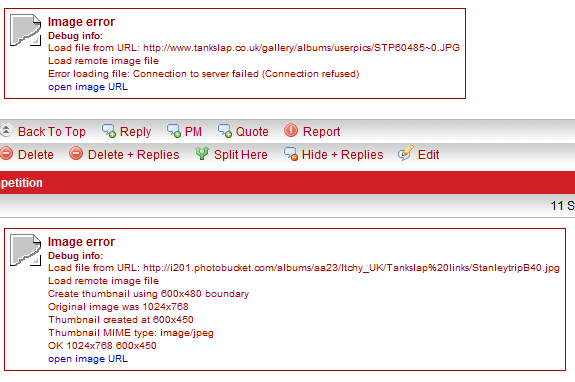Open image URL for tankslap.co.uk error
This screenshot has height=382, width=575.
[x=88, y=87]
